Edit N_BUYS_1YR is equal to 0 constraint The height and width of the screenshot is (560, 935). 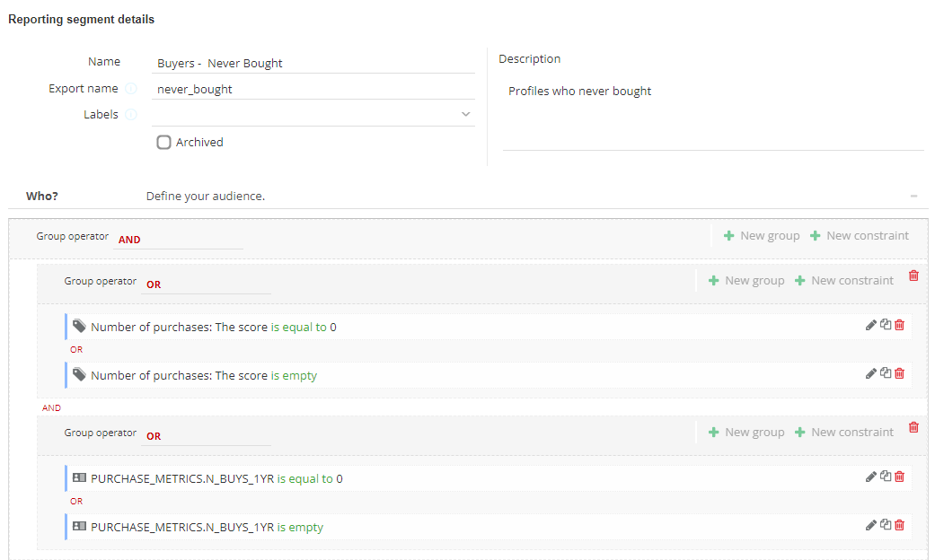pyautogui.click(x=870, y=477)
